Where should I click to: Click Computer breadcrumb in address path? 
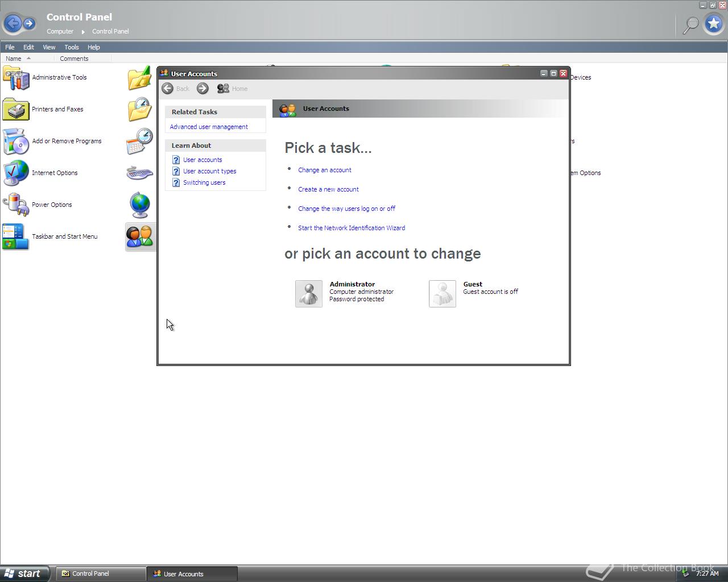[x=60, y=31]
